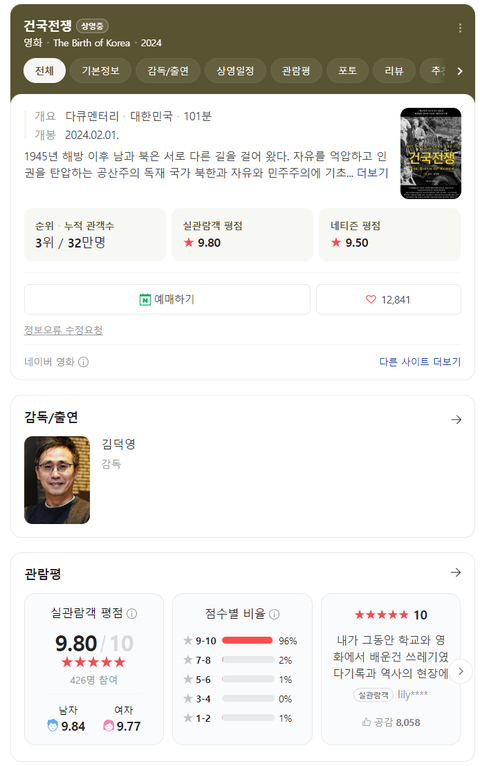Click the 다른 사이트 더보기 link

[x=420, y=362]
